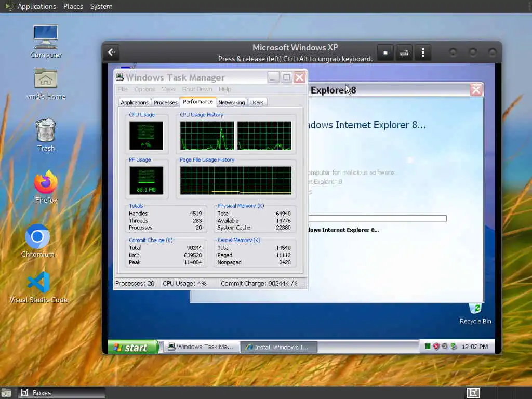This screenshot has height=399, width=532.
Task: Click the gray shield tray icon
Action: [x=445, y=347]
